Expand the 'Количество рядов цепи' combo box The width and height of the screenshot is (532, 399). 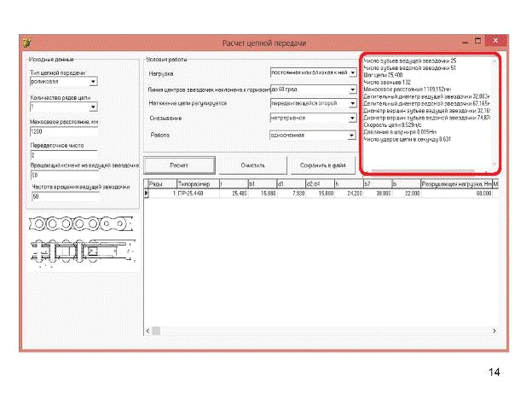pyautogui.click(x=94, y=108)
